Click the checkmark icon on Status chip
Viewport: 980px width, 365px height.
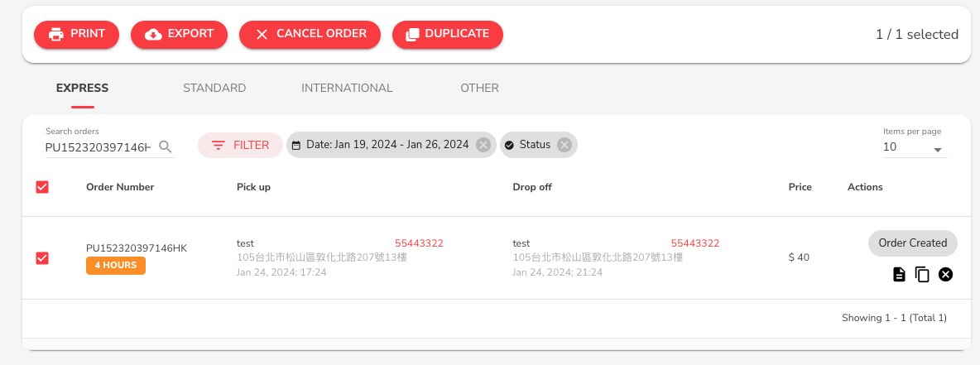pyautogui.click(x=509, y=145)
